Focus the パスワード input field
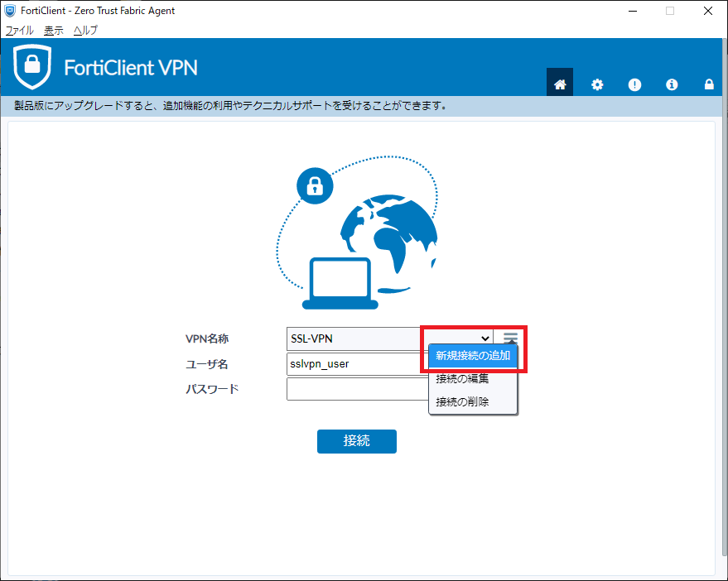Screen dimensions: 728x581 tap(358, 389)
